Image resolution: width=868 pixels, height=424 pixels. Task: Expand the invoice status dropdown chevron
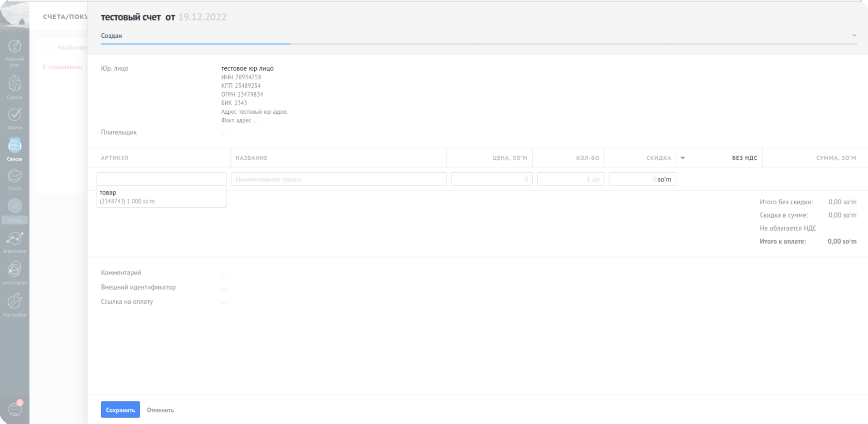854,35
